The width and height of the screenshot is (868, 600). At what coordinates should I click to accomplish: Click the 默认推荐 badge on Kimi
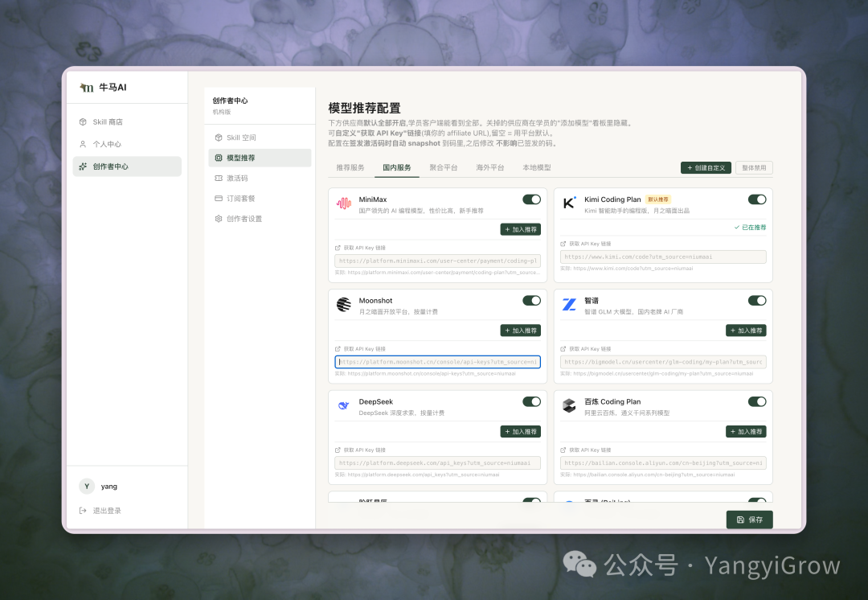657,199
